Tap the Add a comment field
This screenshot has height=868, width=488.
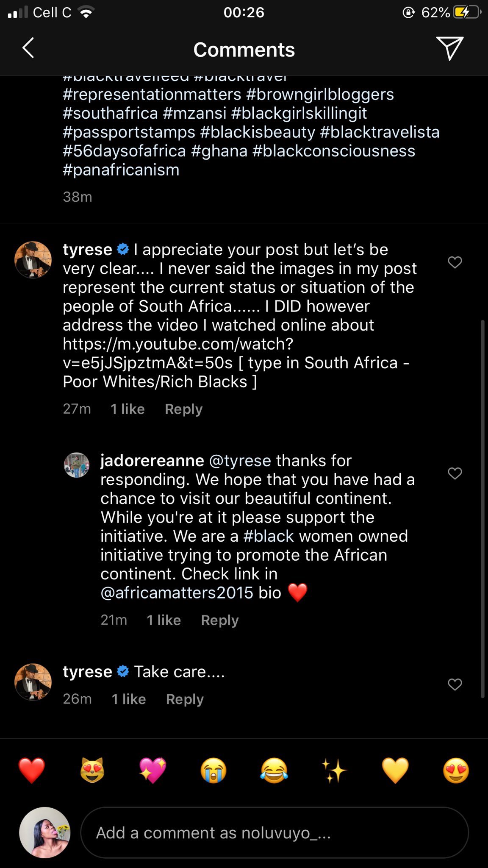(x=274, y=833)
